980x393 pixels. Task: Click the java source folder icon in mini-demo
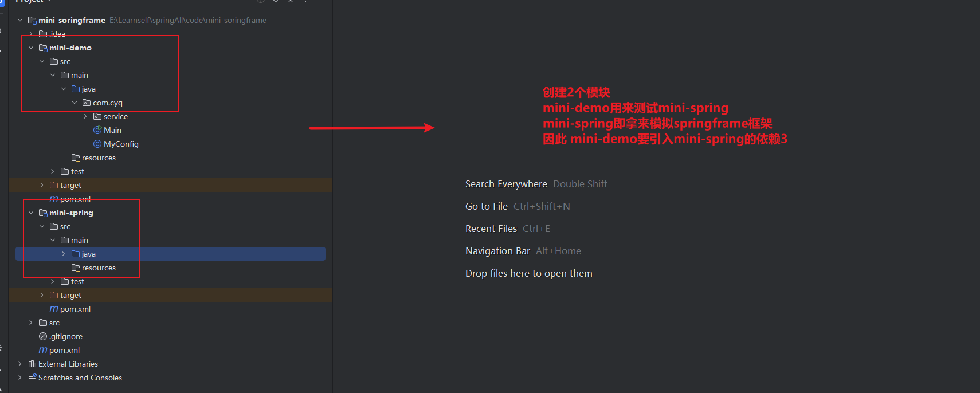pyautogui.click(x=76, y=89)
